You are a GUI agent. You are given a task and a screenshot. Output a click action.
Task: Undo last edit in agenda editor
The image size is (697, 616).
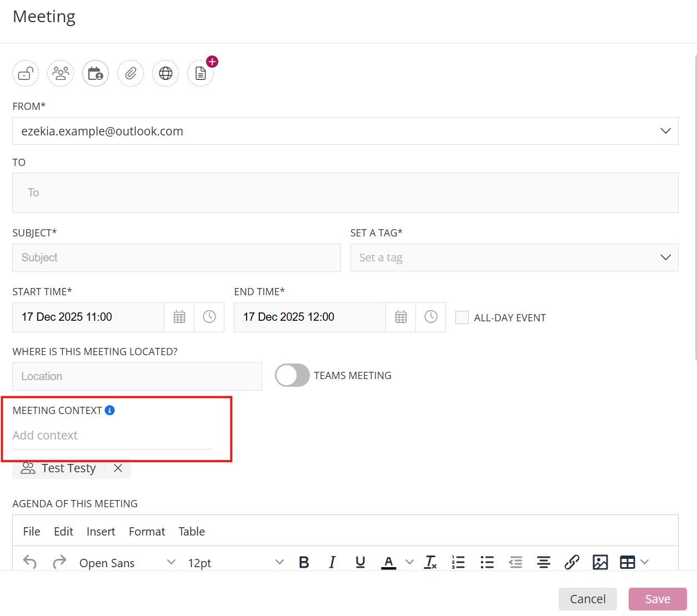(30, 562)
